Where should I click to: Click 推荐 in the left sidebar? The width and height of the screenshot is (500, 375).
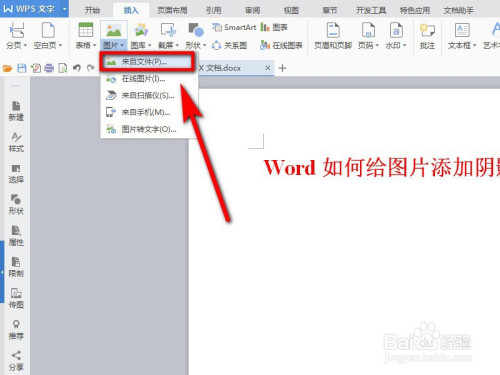16,330
